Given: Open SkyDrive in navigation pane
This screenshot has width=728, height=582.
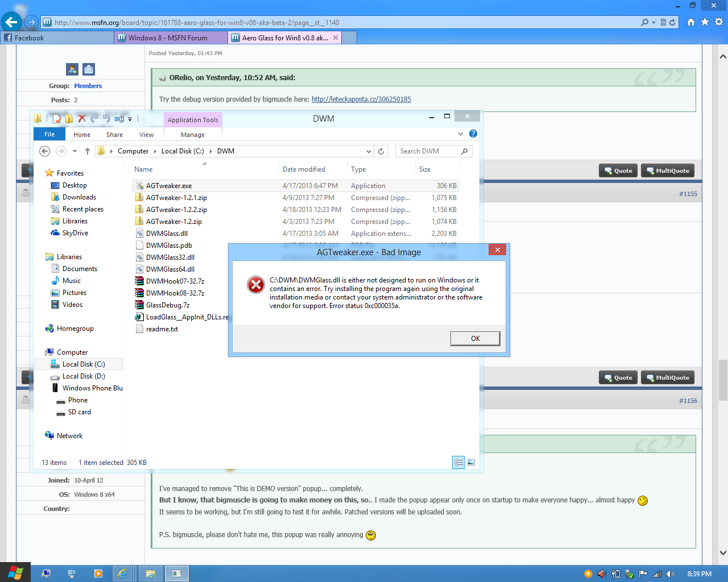Looking at the screenshot, I should coord(75,233).
